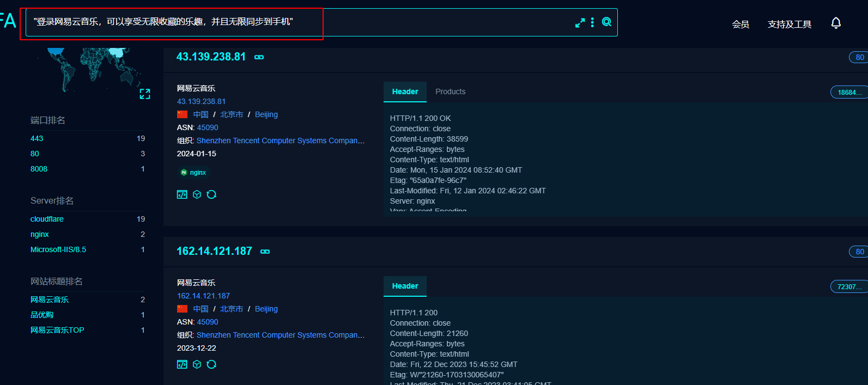
Task: Click the search magnifier icon in query bar
Action: coord(606,22)
